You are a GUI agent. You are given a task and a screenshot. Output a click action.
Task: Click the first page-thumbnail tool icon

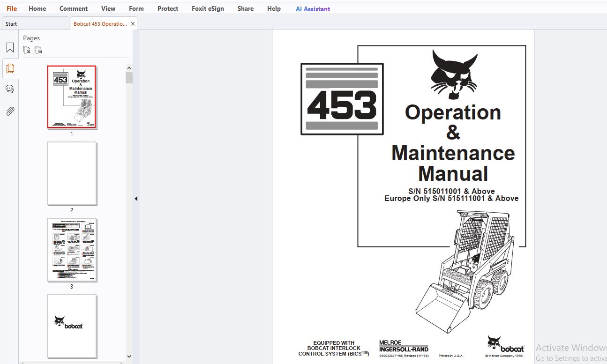coord(27,50)
